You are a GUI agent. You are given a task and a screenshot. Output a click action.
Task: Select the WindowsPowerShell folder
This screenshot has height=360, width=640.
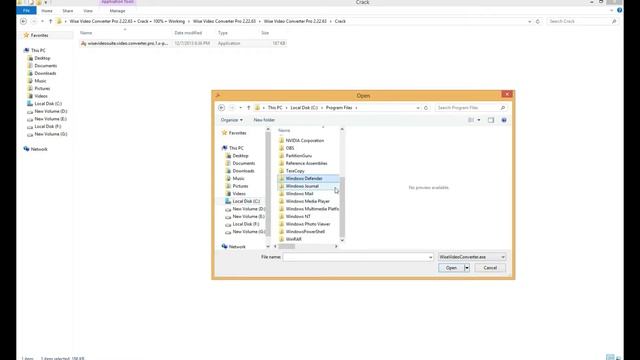pos(305,231)
